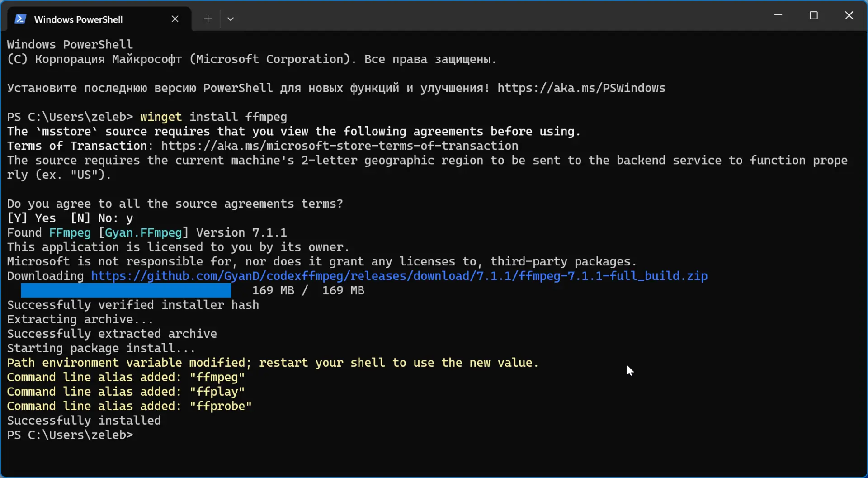The width and height of the screenshot is (868, 478).
Task: Click 'Successfully extracted archive' line
Action: tap(112, 334)
